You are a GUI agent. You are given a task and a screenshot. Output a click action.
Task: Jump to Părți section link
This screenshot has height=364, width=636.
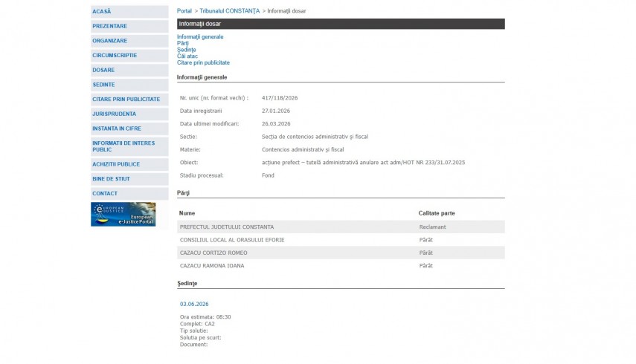click(x=183, y=43)
